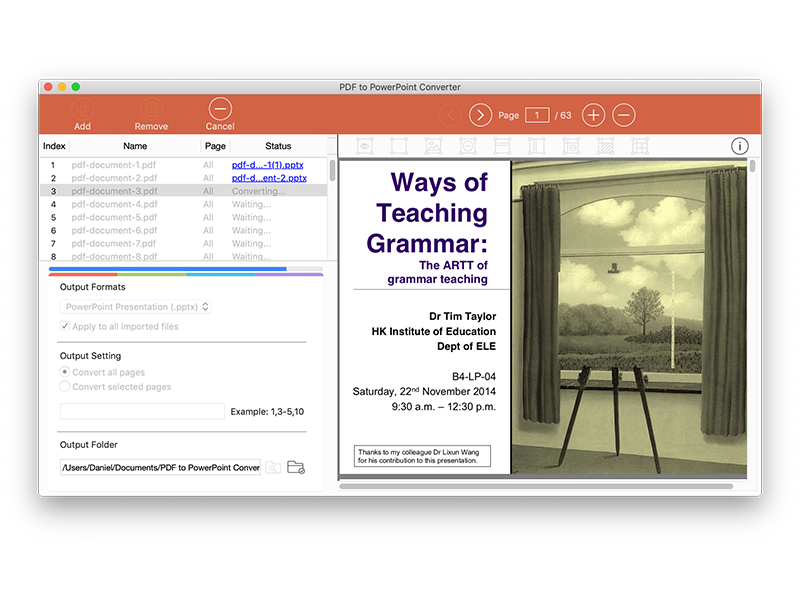Viewport: 800px width, 600px height.
Task: Click the page range input field
Action: click(x=142, y=411)
